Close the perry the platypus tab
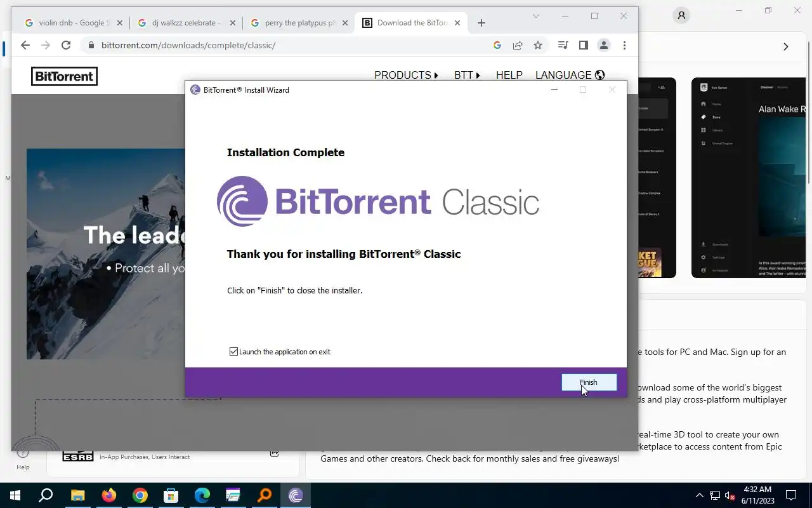 tap(345, 23)
